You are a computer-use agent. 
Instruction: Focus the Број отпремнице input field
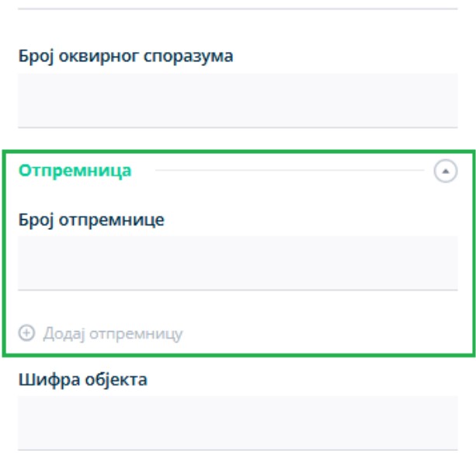[238, 263]
